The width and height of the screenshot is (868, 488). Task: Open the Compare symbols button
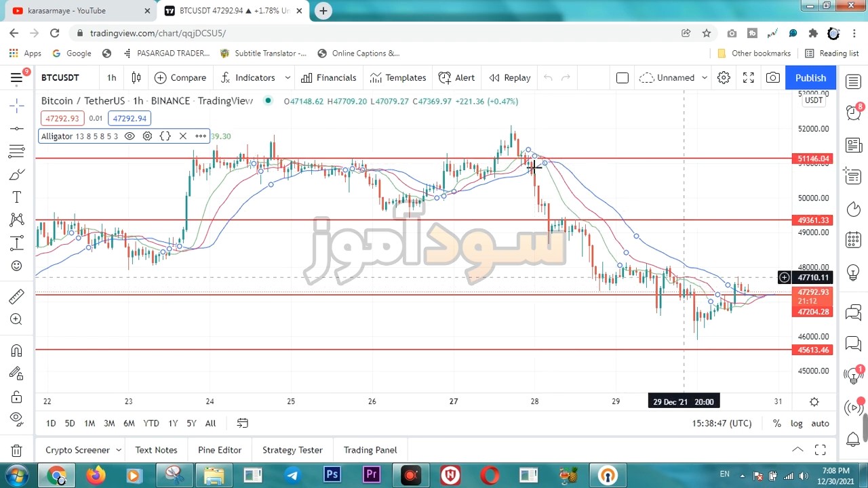coord(180,77)
